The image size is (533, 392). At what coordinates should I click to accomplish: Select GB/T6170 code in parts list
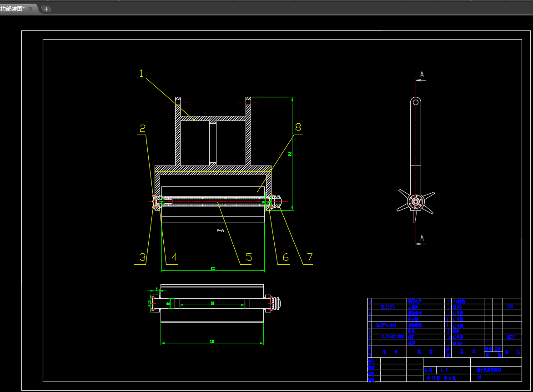pos(387,307)
